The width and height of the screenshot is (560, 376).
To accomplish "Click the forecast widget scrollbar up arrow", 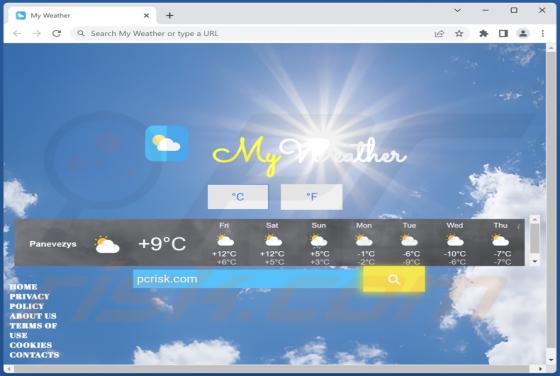I will tap(535, 220).
